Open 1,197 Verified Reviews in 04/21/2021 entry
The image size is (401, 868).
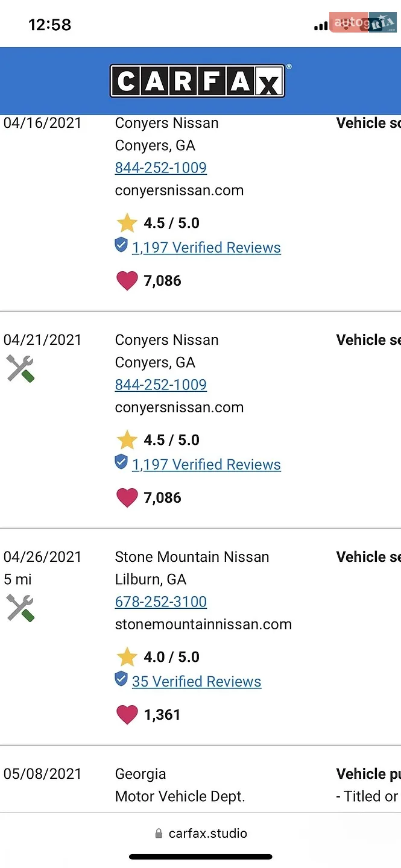point(206,465)
